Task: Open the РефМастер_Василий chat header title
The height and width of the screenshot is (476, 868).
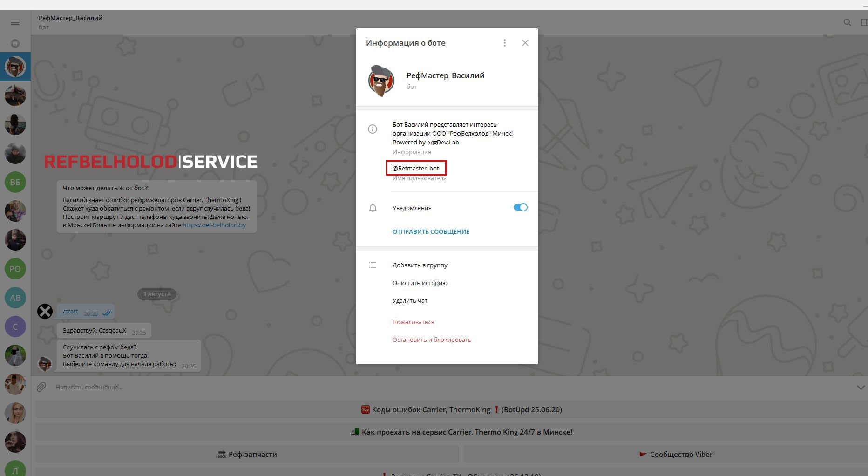Action: pyautogui.click(x=70, y=18)
